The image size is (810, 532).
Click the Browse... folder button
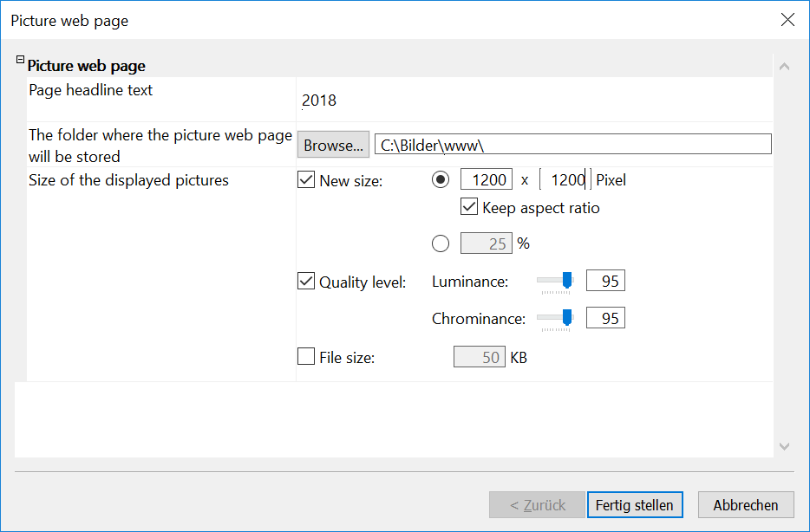[333, 145]
